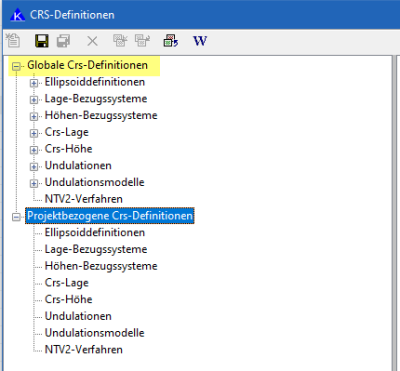Image resolution: width=400 pixels, height=371 pixels.
Task: Select highlighted Globale Crs-Definitionen label
Action: click(x=87, y=65)
